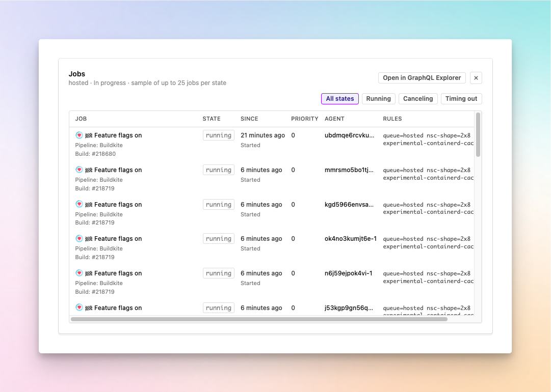Click checkered flag icon in n6j59ejpok4vi-1 row
551x392 pixels.
coord(89,273)
